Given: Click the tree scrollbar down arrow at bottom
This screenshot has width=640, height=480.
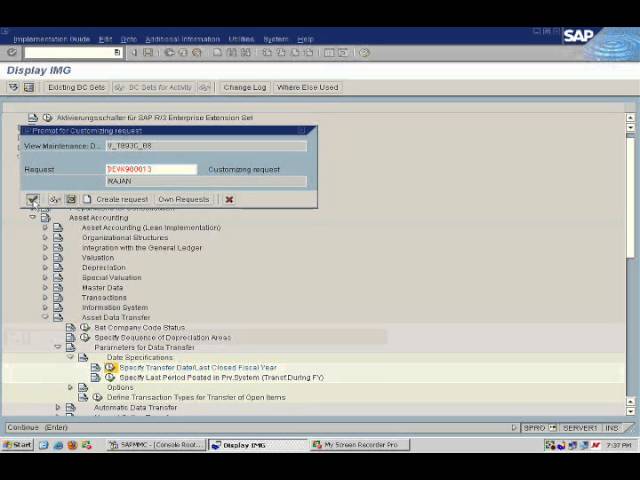Looking at the screenshot, I should (x=630, y=411).
